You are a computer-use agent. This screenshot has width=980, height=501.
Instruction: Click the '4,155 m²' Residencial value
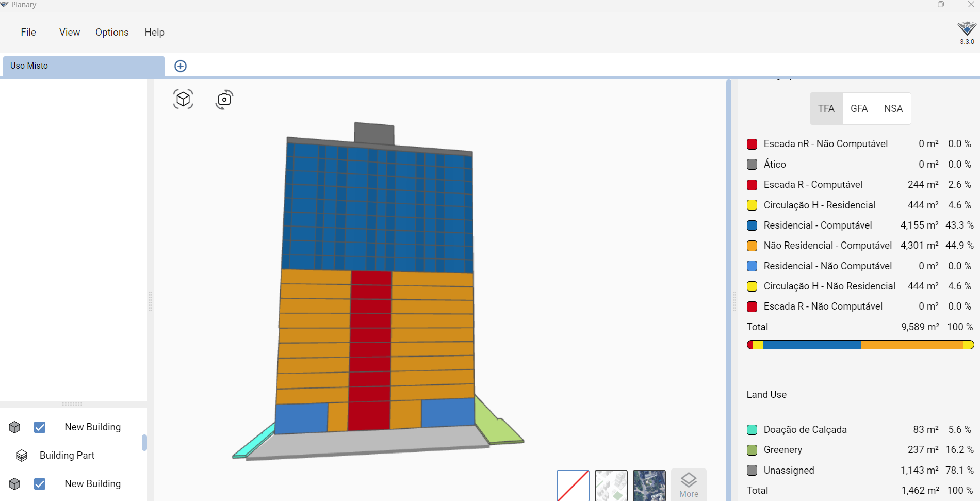point(920,225)
